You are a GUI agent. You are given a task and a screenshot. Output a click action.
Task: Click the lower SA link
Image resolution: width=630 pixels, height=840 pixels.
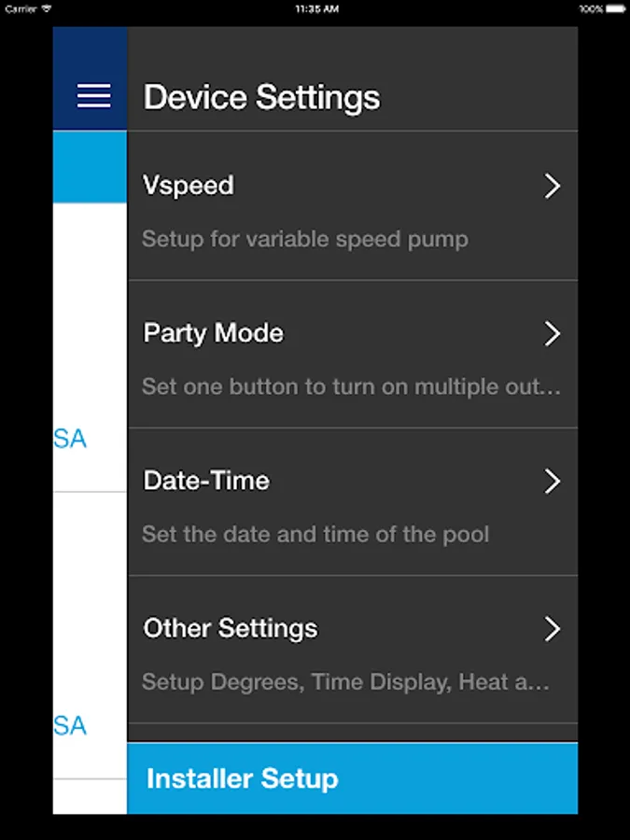coord(70,726)
